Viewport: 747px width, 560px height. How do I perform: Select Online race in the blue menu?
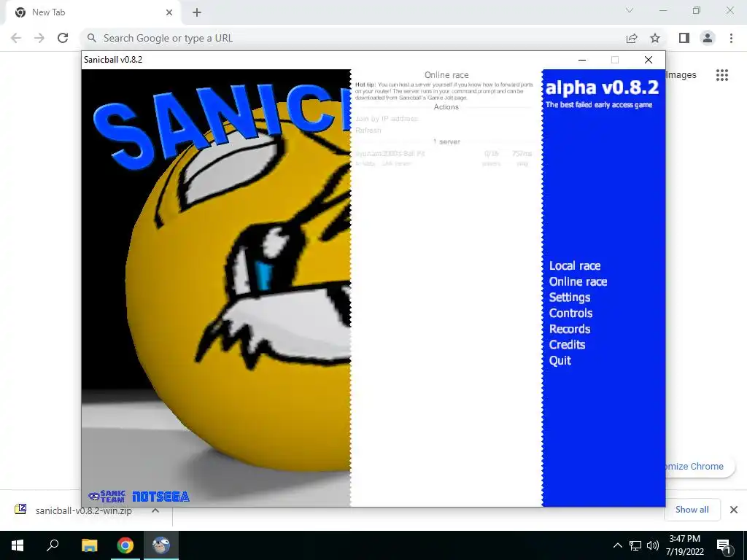(x=578, y=281)
